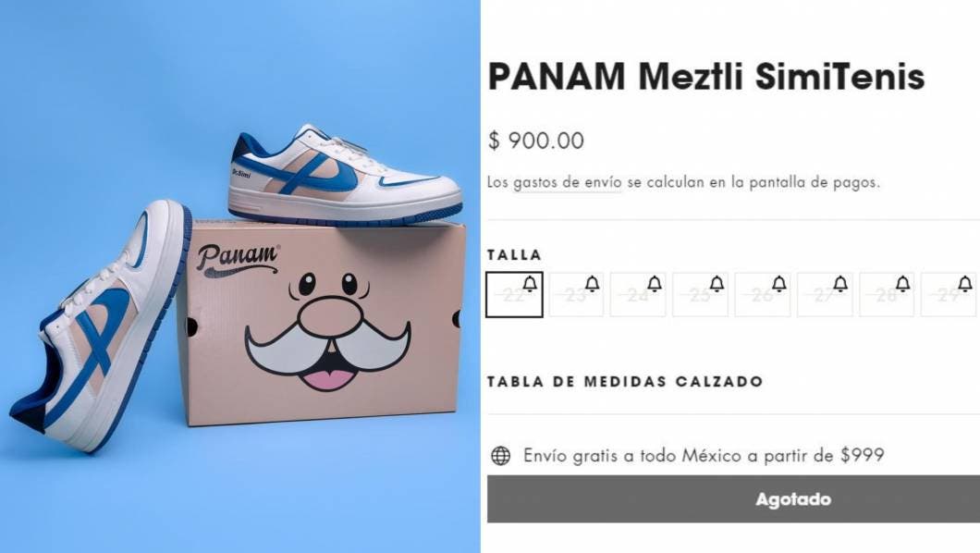
Task: Select size 24 option
Action: [638, 294]
